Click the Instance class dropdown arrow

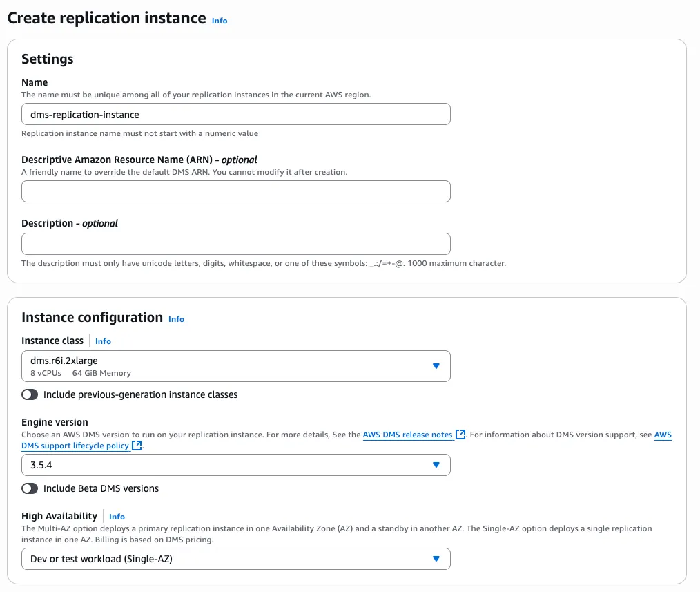[436, 366]
